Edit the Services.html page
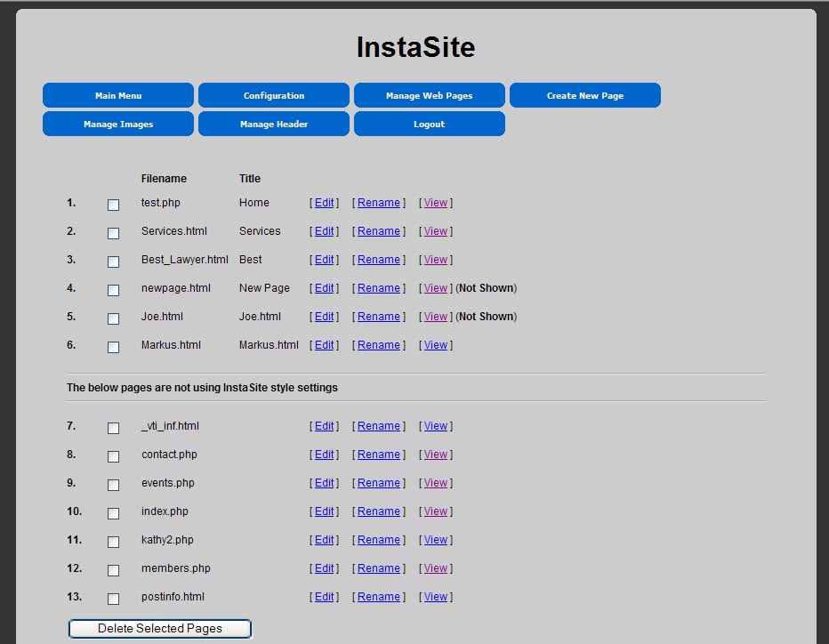 [x=324, y=231]
